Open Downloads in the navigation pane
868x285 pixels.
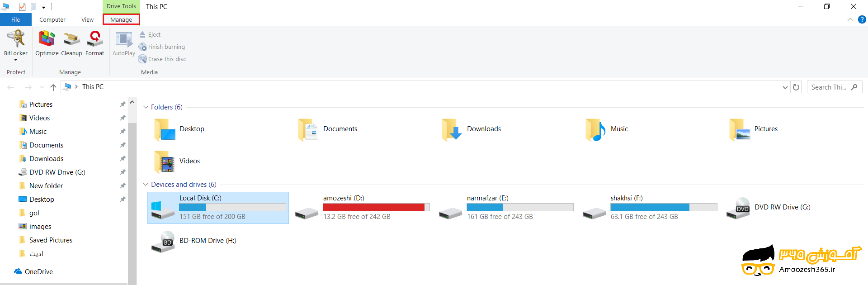click(x=46, y=159)
